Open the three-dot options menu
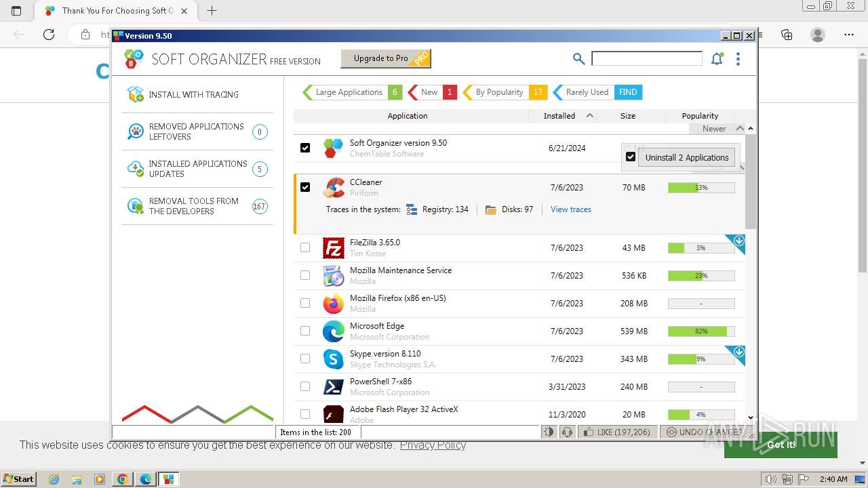The image size is (868, 488). point(738,59)
